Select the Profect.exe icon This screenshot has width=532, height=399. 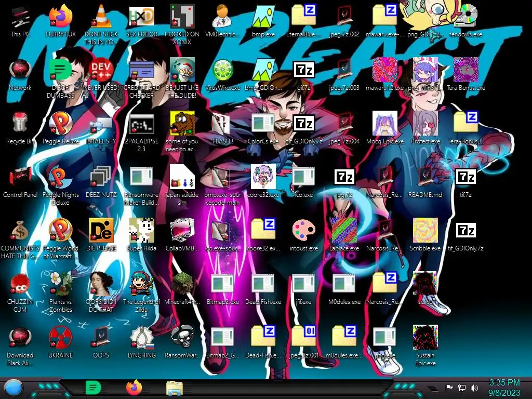[425, 128]
